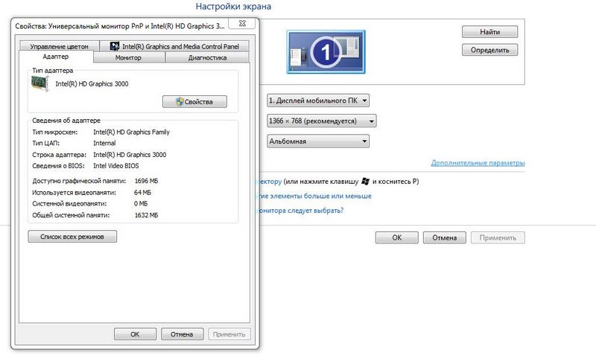596x364 pixels.
Task: Click OK in the Настройки экрана window
Action: pyautogui.click(x=396, y=238)
